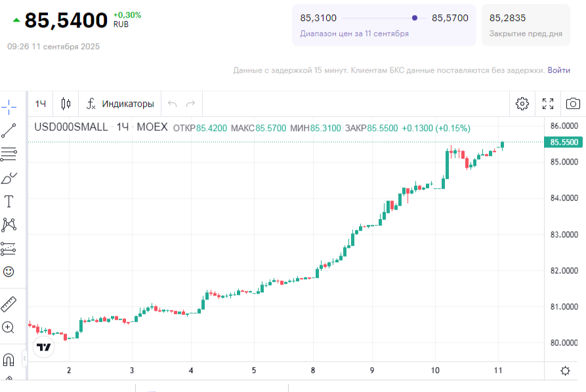The image size is (586, 392).
Task: Select the forecast position tool
Action: click(x=9, y=248)
